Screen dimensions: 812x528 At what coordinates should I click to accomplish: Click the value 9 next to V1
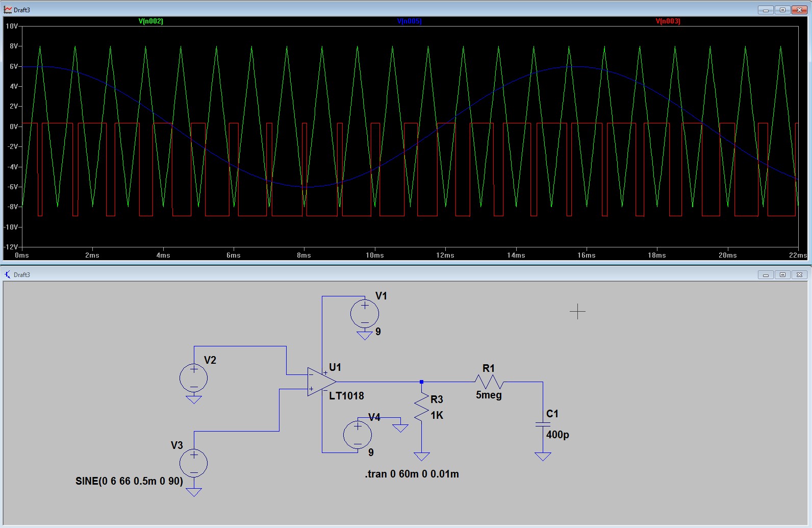coord(378,332)
